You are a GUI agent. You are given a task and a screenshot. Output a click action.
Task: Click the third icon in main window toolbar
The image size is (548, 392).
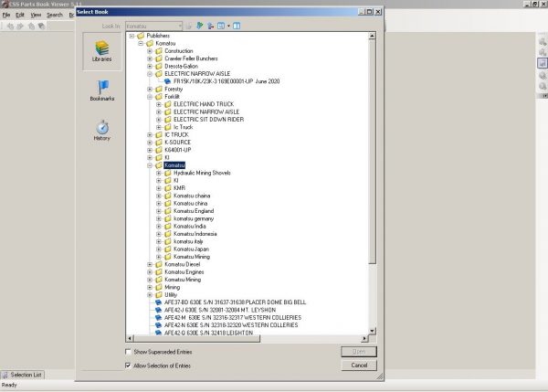tap(31, 26)
